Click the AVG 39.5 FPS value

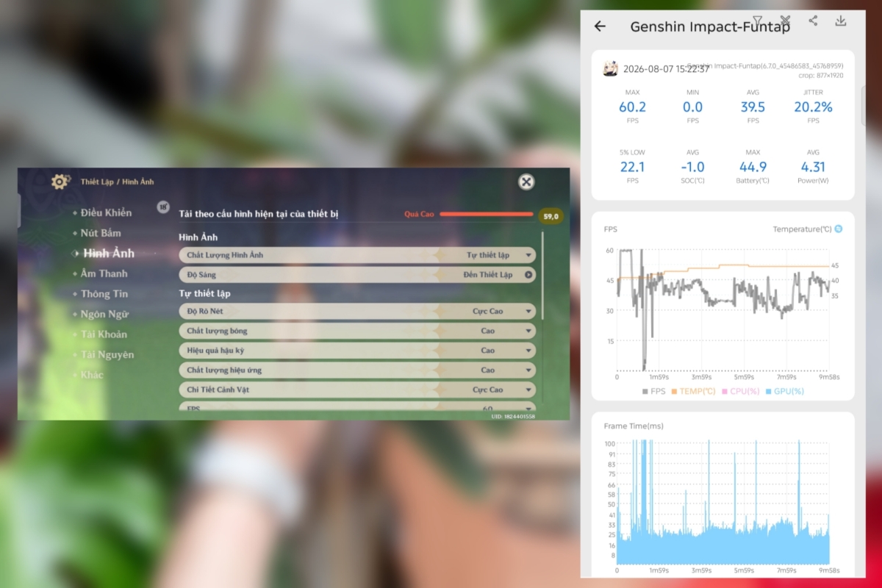tap(753, 107)
